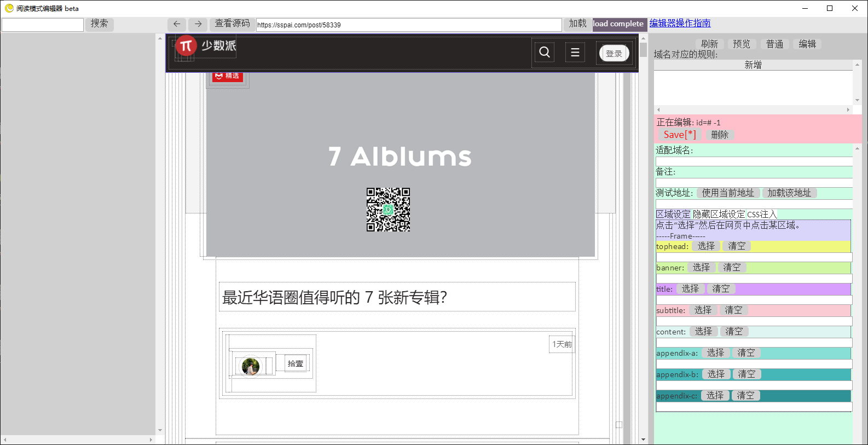Click the 预览 button
868x445 pixels.
742,44
